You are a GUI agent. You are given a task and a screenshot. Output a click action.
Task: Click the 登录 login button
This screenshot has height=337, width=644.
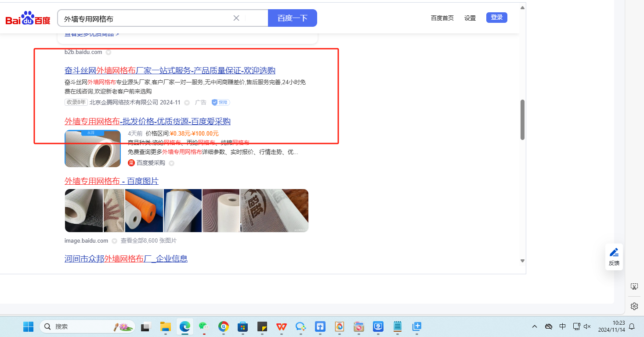pyautogui.click(x=497, y=18)
